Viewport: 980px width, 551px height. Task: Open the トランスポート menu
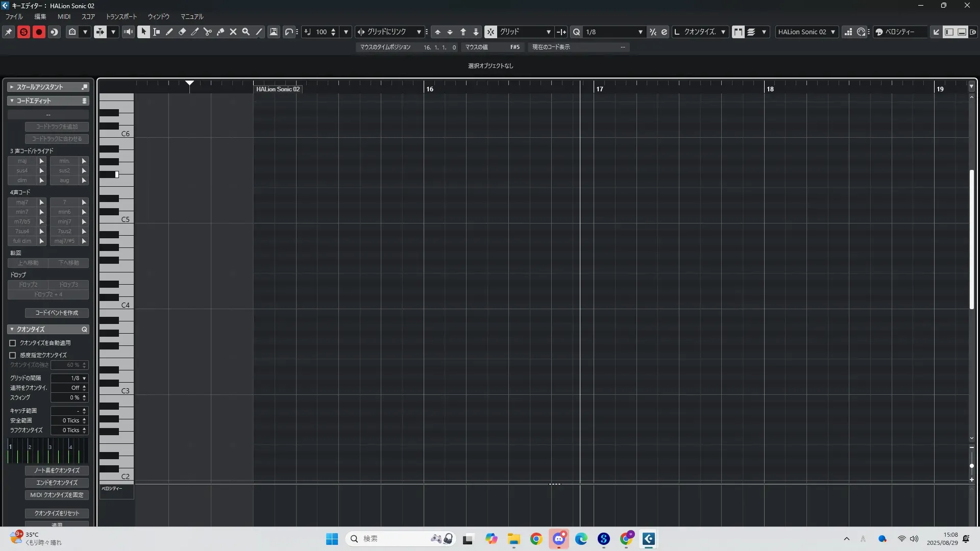click(x=121, y=16)
